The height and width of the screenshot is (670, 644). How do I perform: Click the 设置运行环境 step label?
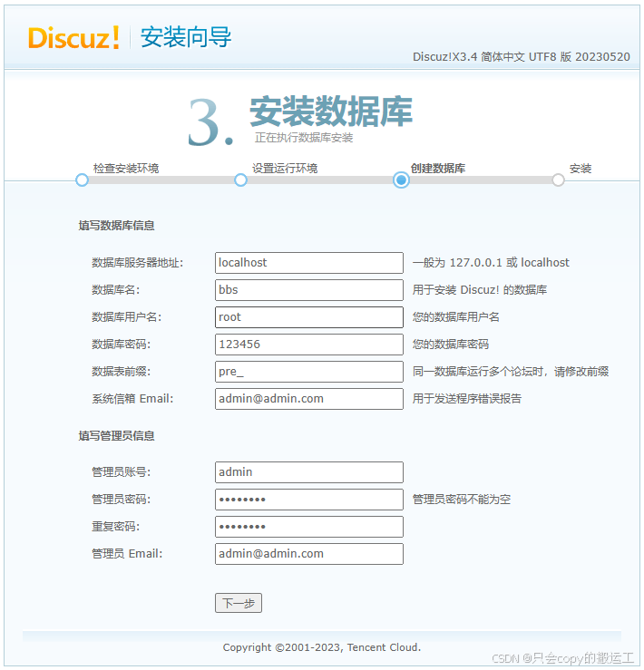pos(285,169)
